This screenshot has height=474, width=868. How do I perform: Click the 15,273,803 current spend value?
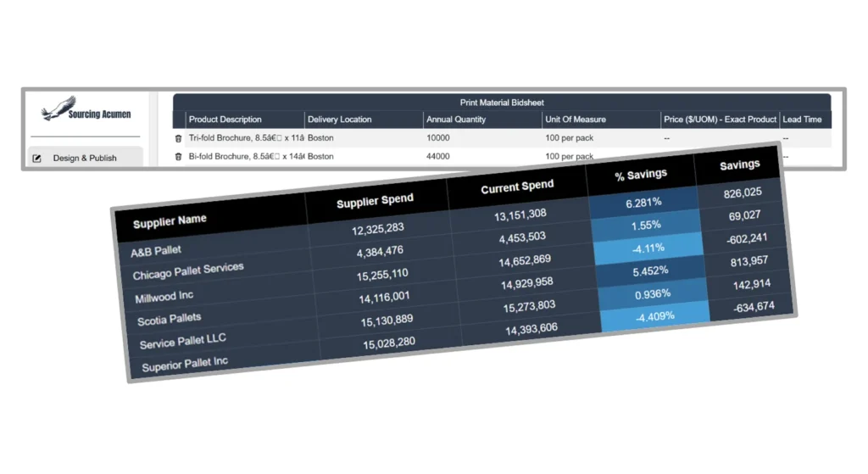(x=529, y=306)
